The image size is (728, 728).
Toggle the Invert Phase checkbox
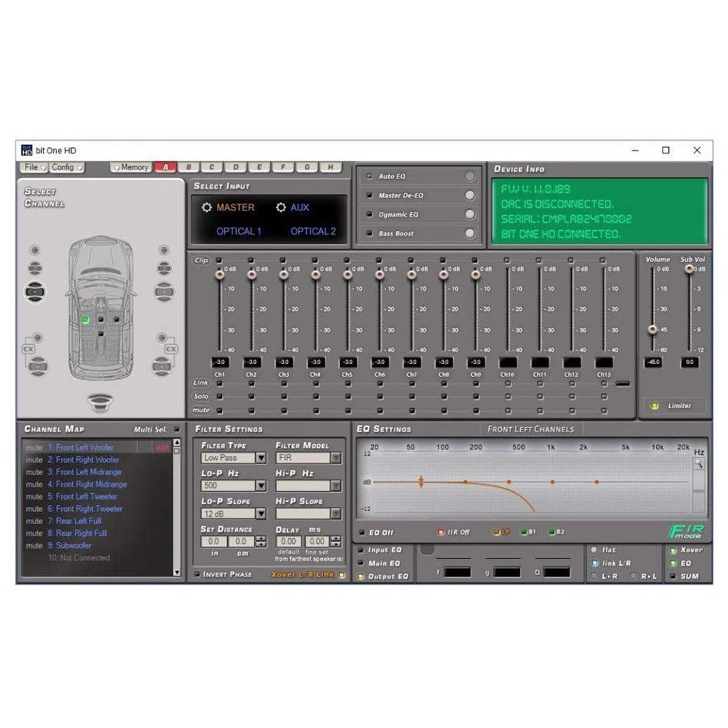point(197,574)
